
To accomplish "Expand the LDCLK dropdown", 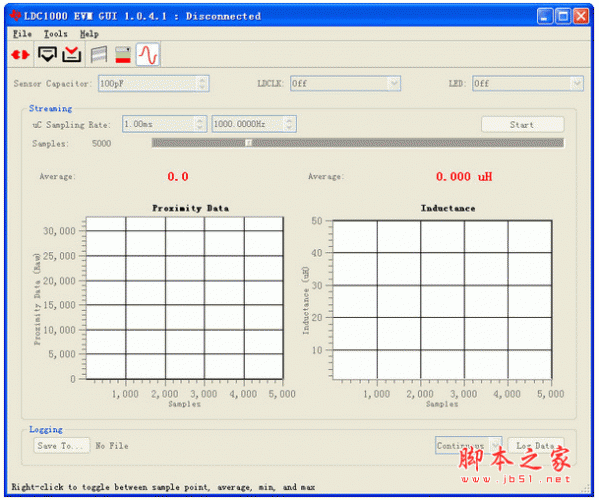I will tap(393, 83).
